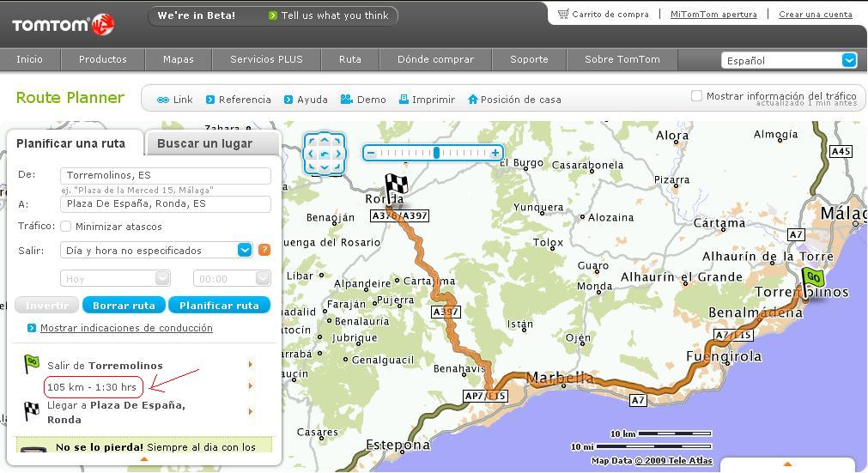The width and height of the screenshot is (868, 473).
Task: Open the Ruta menu
Action: 349,59
